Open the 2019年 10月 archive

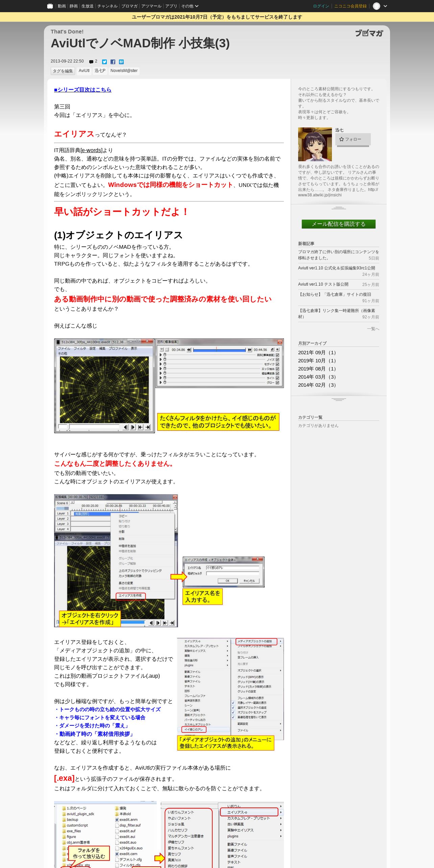317,361
